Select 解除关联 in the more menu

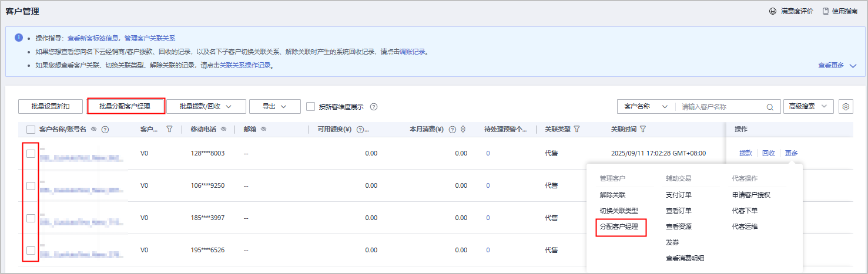point(612,195)
